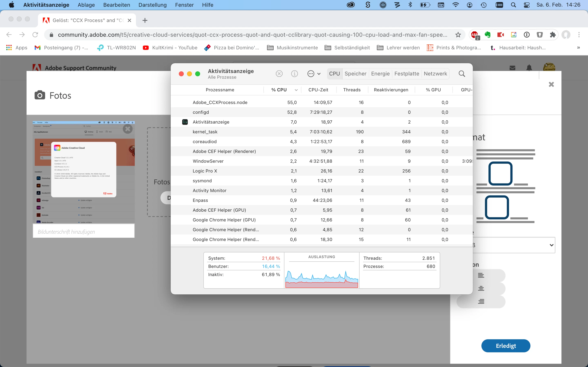Image resolution: width=588 pixels, height=367 pixels.
Task: Bookmark page with star icon
Action: tap(458, 35)
